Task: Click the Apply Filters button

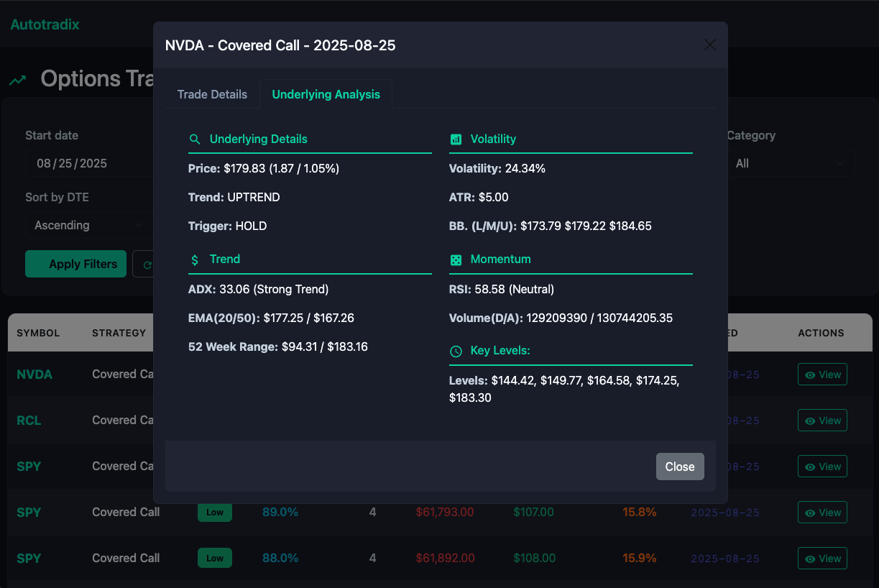Action: [75, 264]
